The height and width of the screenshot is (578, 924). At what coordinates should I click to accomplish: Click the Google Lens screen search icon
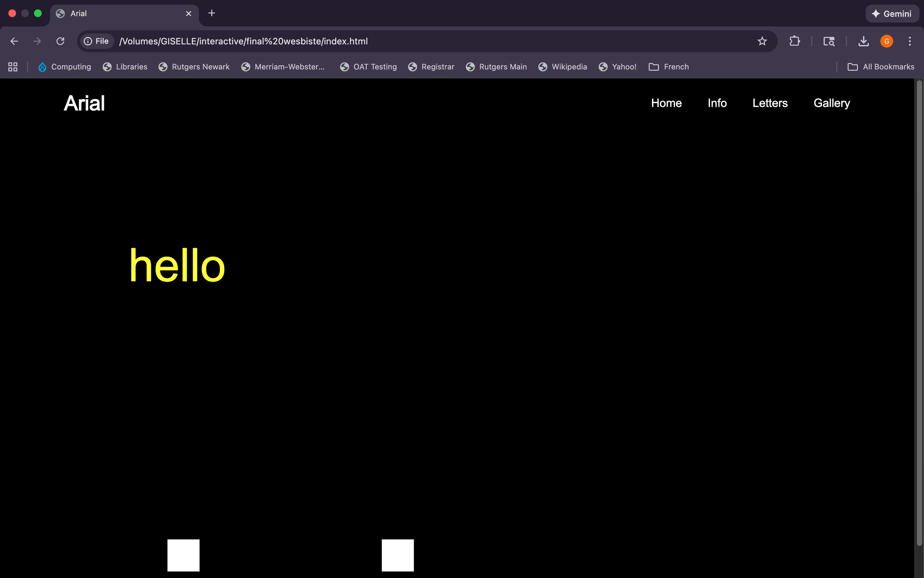pos(829,41)
